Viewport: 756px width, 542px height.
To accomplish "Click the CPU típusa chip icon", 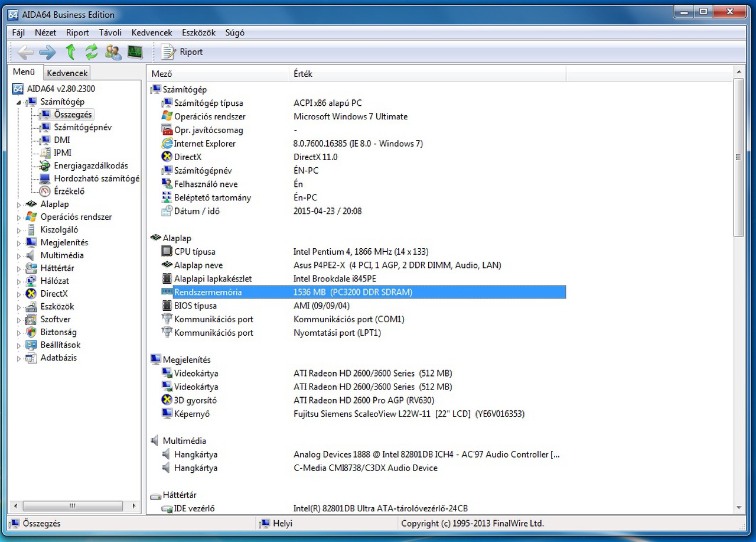I will (167, 252).
